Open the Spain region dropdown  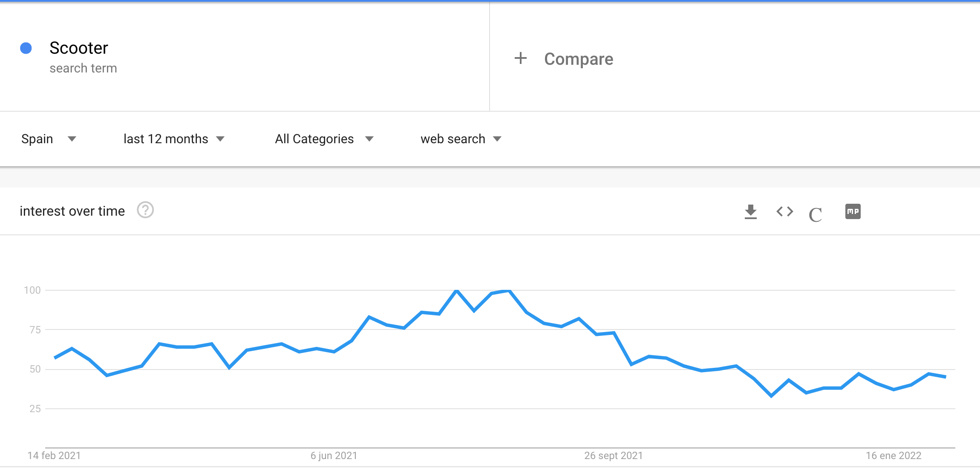coord(49,139)
